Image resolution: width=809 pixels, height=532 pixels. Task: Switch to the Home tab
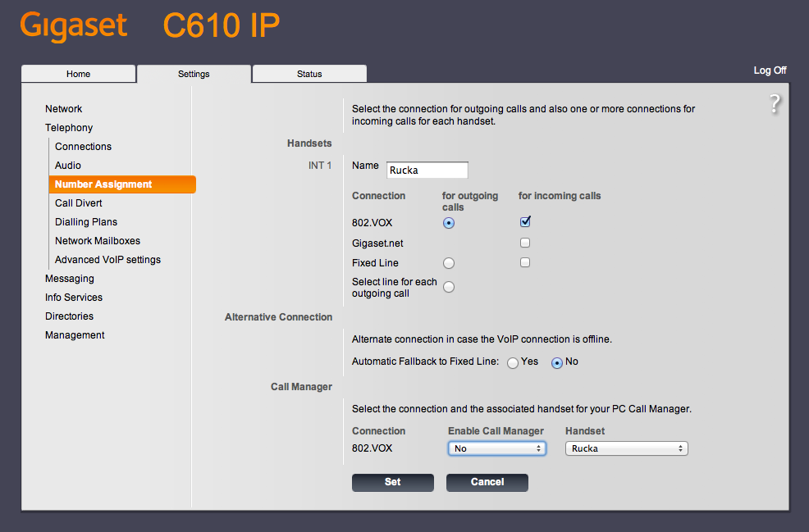point(79,74)
